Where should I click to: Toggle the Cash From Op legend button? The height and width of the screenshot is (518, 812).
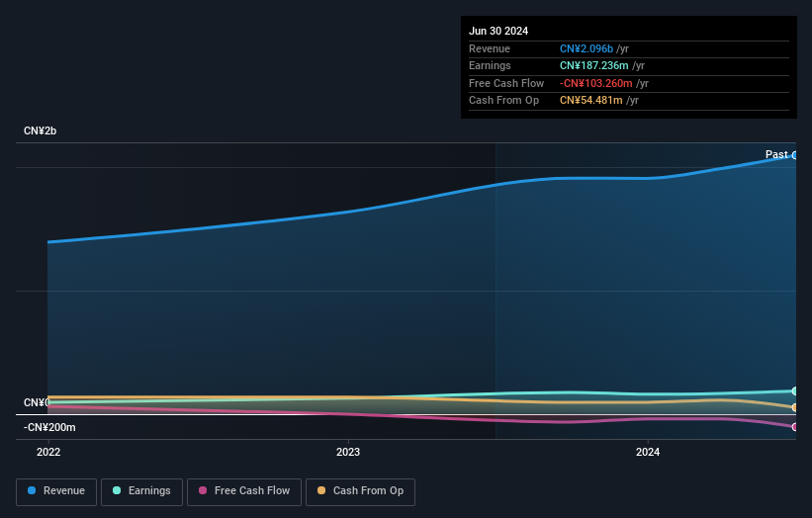pyautogui.click(x=360, y=491)
